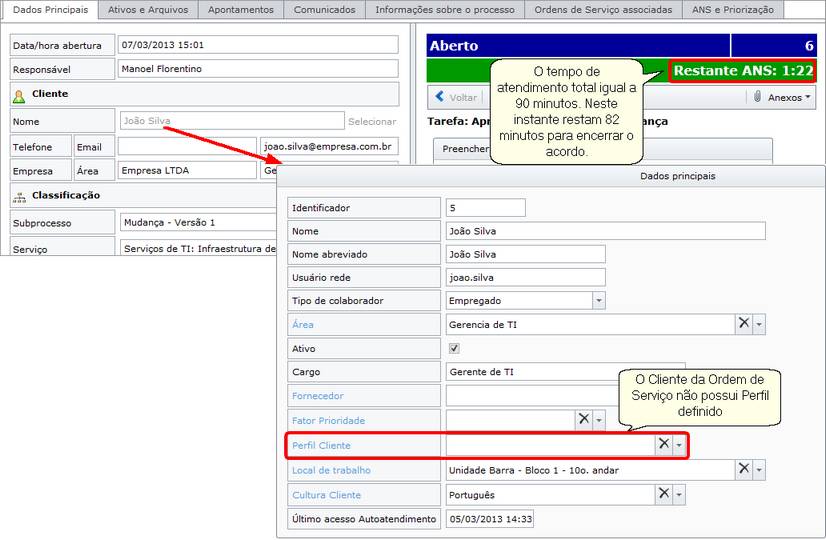Screen dimensions: 826x540
Task: Open the Apontamentos tab
Action: tap(241, 9)
